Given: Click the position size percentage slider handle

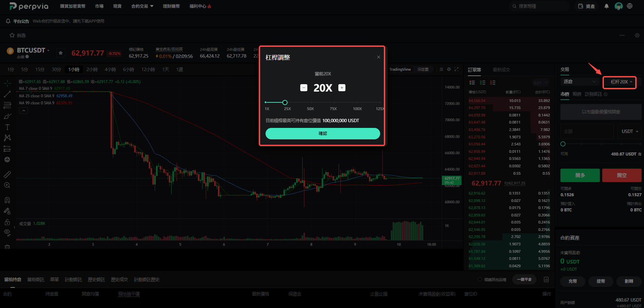Looking at the screenshot, I should click(563, 144).
